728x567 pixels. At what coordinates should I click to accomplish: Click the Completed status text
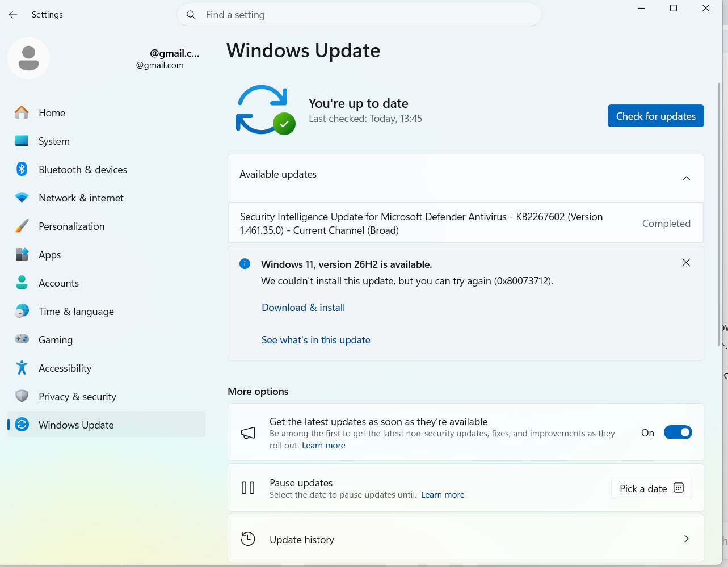tap(666, 224)
